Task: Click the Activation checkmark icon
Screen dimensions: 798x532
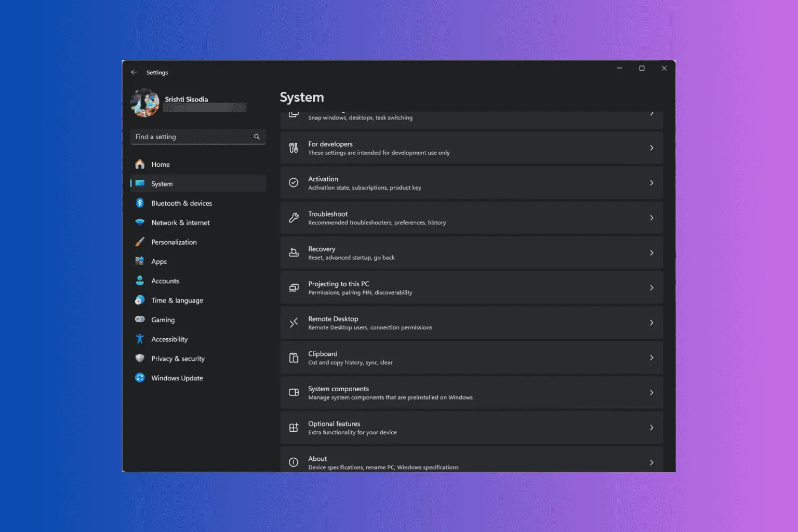Action: 294,183
